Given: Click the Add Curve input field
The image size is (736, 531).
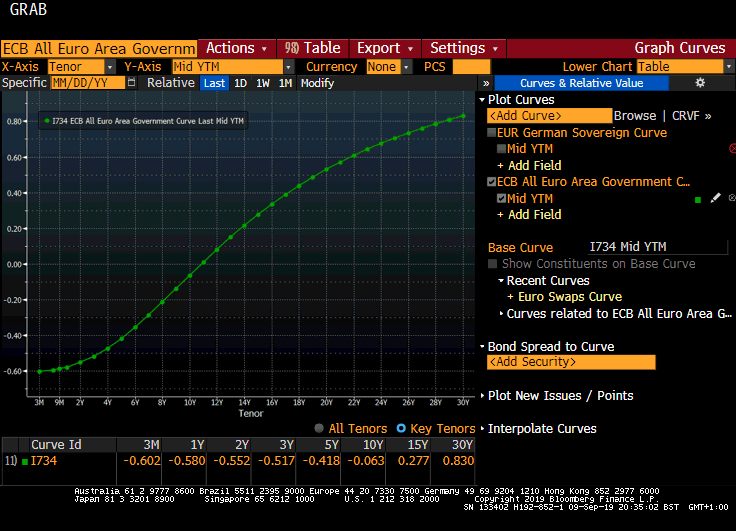Looking at the screenshot, I should 548,116.
